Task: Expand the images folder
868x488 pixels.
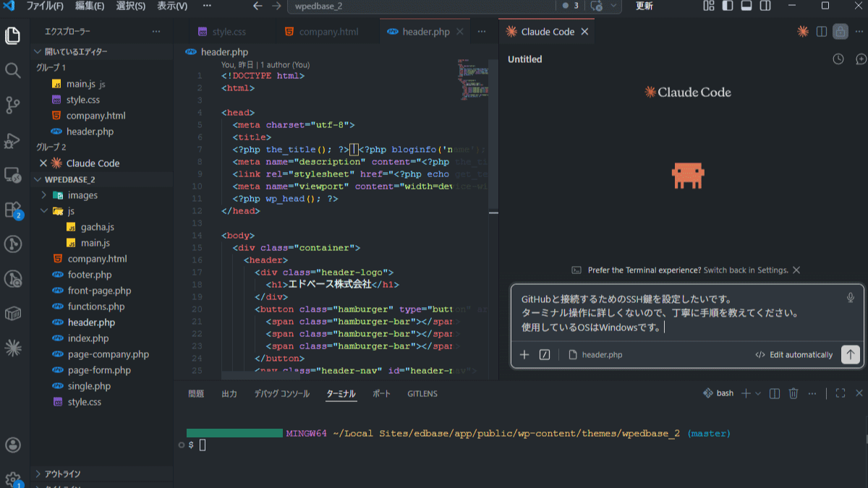Action: pos(102,195)
